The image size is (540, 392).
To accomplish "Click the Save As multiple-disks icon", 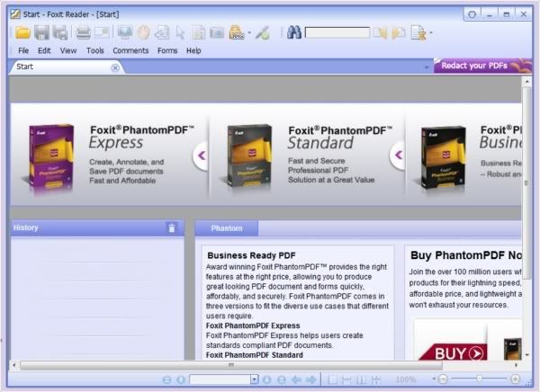I will pyautogui.click(x=59, y=32).
